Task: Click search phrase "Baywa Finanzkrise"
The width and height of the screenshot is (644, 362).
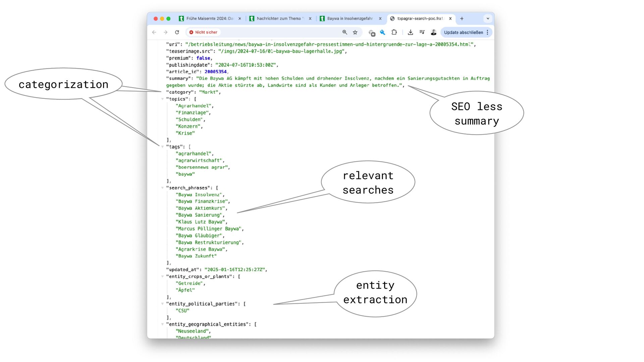Action: click(x=202, y=201)
